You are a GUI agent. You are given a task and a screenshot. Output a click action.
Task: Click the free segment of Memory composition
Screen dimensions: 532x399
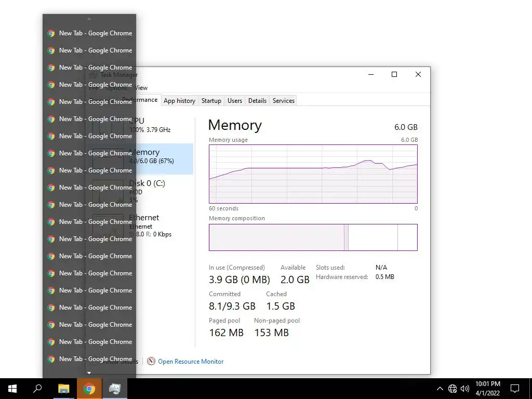(407, 237)
